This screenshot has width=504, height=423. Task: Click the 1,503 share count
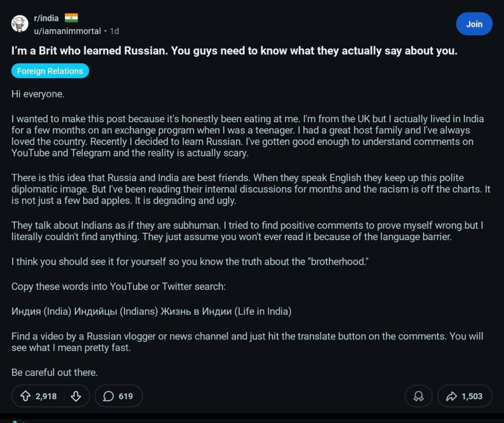click(x=472, y=396)
